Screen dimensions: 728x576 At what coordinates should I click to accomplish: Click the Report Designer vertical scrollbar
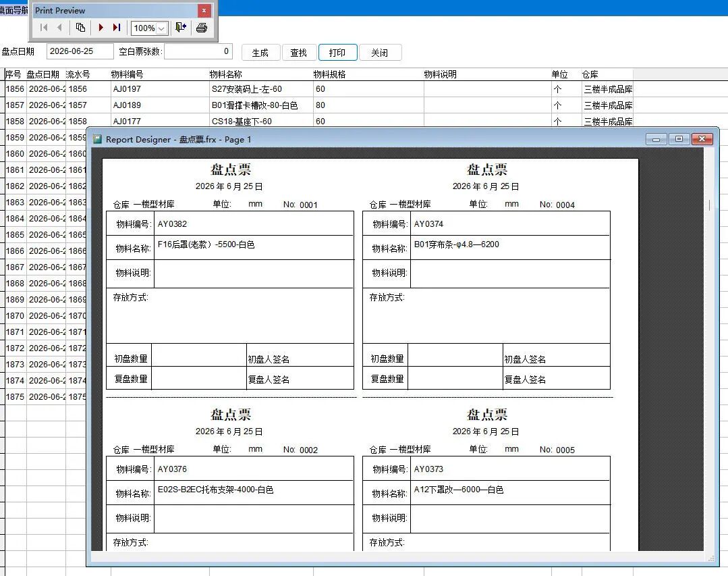(x=709, y=348)
